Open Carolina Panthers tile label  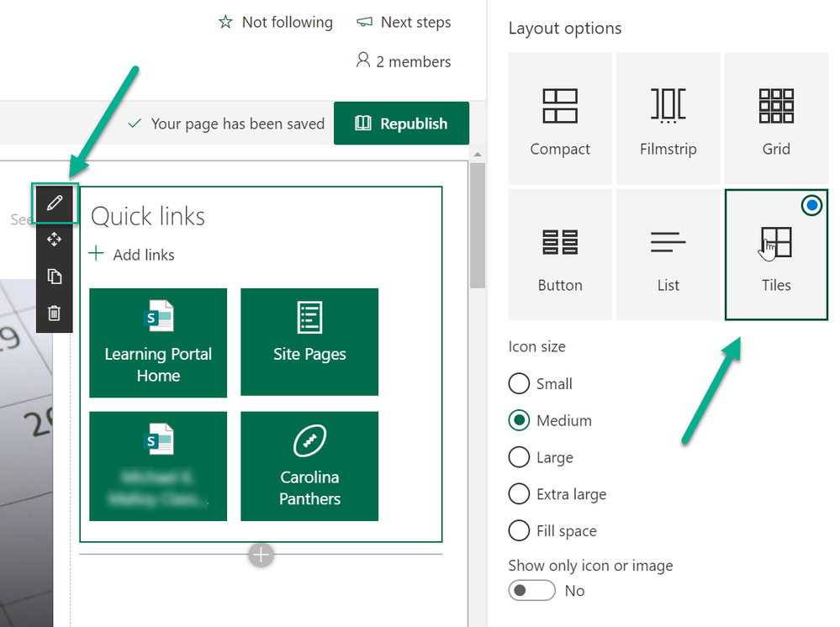309,487
